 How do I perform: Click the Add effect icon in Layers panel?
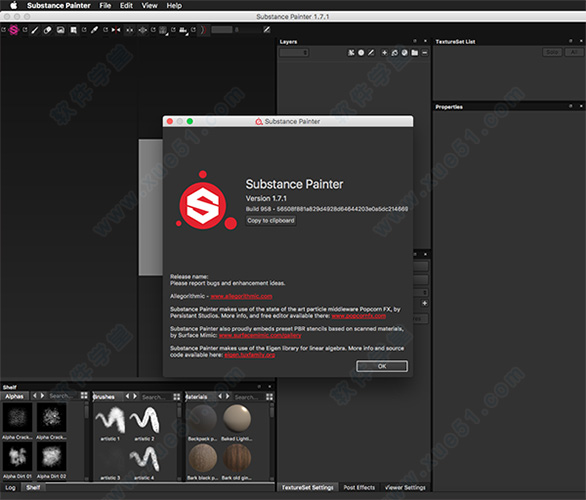tap(351, 53)
